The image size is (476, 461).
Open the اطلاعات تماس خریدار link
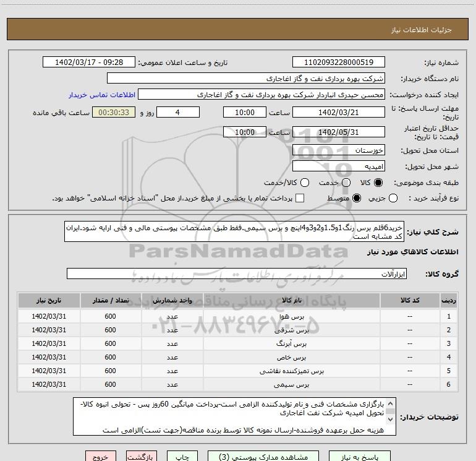coord(102,95)
